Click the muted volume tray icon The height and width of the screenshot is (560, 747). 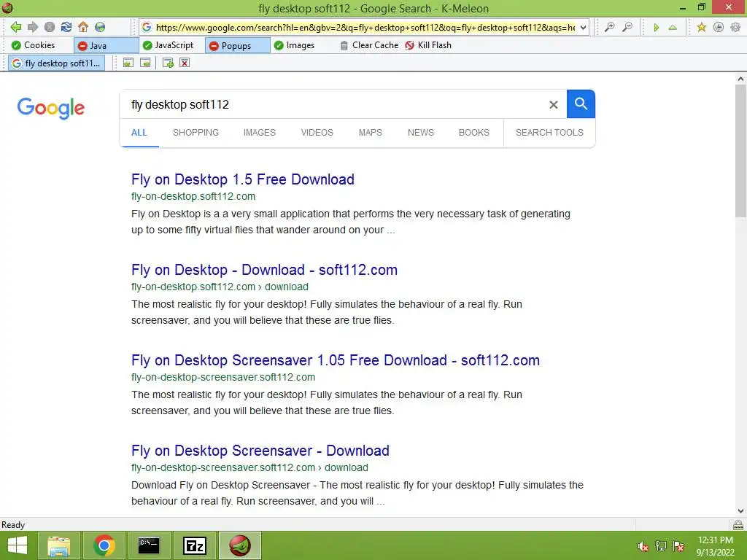click(x=643, y=546)
